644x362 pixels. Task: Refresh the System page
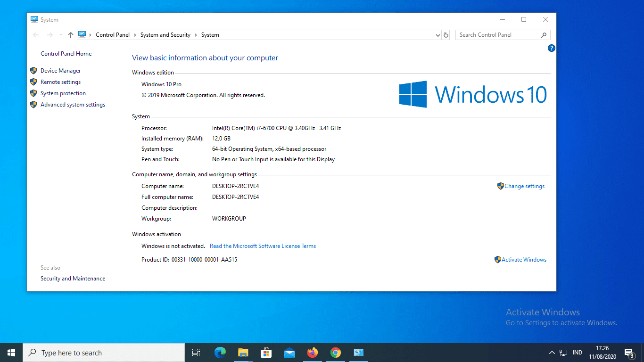pos(446,35)
